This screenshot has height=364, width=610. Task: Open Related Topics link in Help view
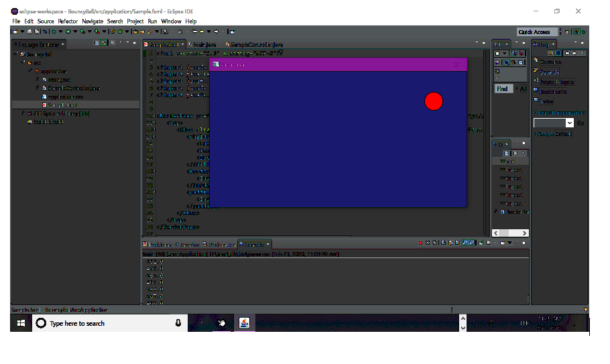[x=556, y=82]
